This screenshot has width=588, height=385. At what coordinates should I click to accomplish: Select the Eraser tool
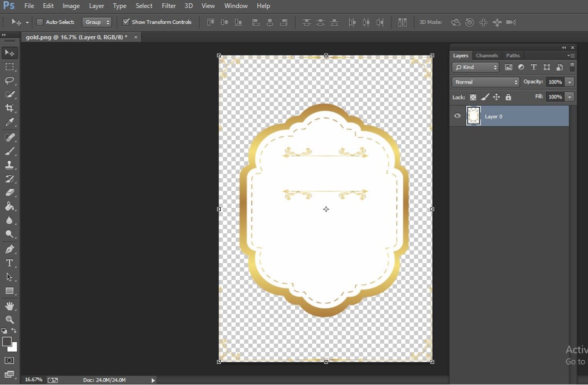[10, 193]
